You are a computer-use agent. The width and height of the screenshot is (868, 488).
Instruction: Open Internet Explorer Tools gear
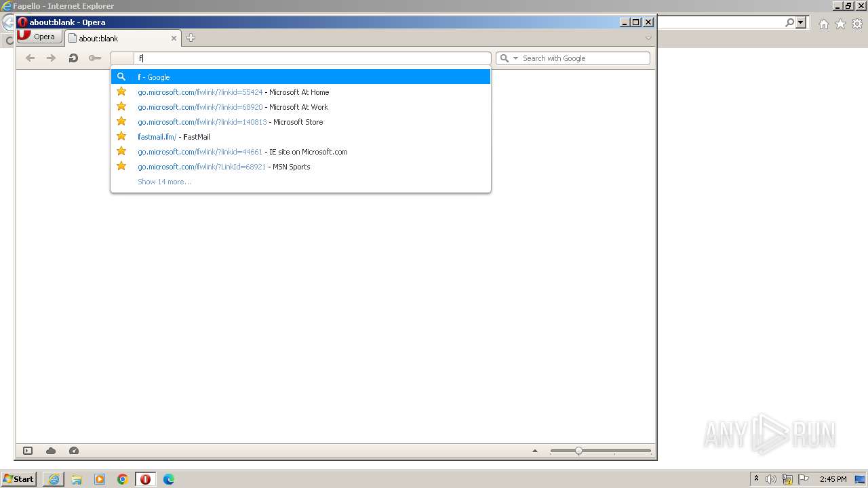tap(857, 24)
